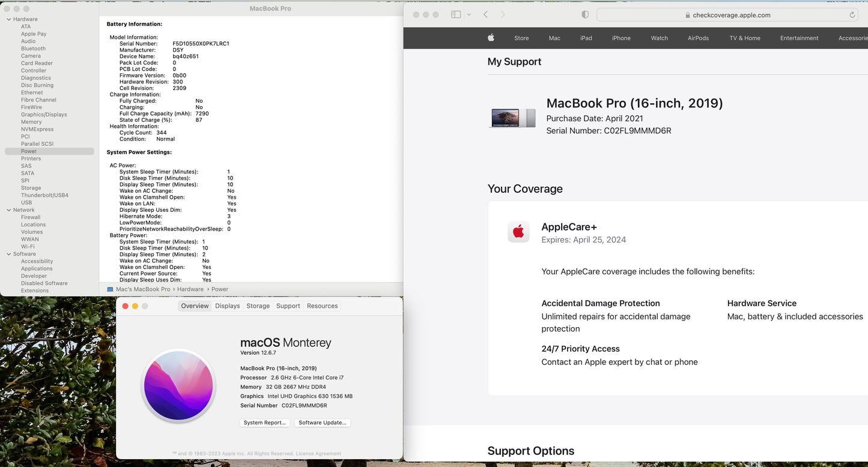868x467 pixels.
Task: Toggle the Safari sidebar icon
Action: [456, 14]
